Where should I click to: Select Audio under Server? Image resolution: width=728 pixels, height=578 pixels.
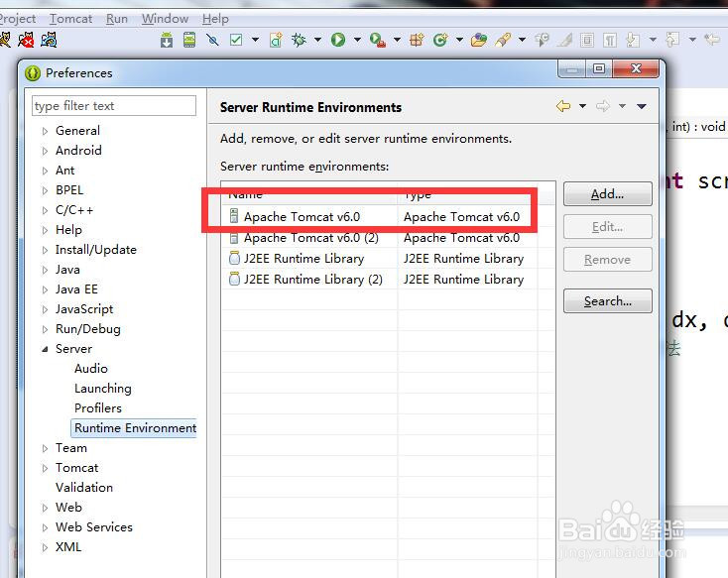[x=91, y=369]
